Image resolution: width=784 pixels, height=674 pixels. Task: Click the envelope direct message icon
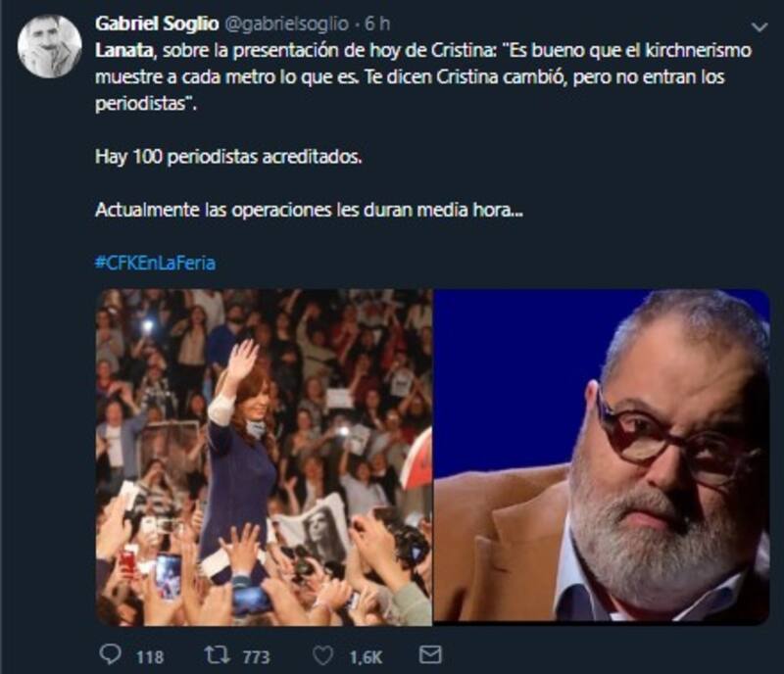(x=429, y=654)
